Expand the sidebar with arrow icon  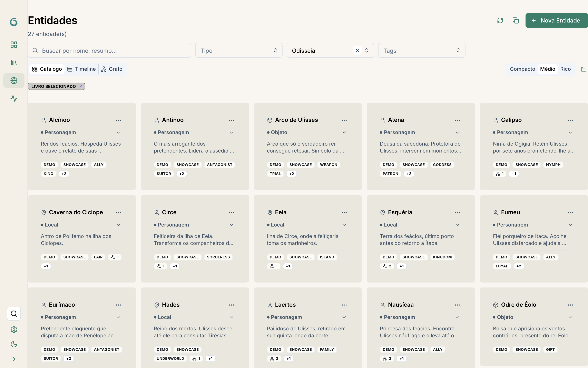14,359
